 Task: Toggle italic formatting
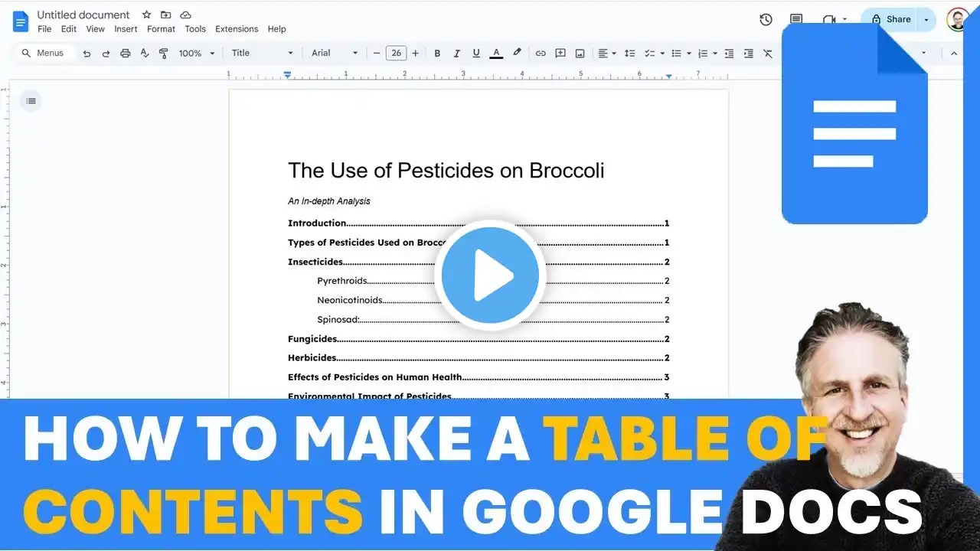pos(457,54)
